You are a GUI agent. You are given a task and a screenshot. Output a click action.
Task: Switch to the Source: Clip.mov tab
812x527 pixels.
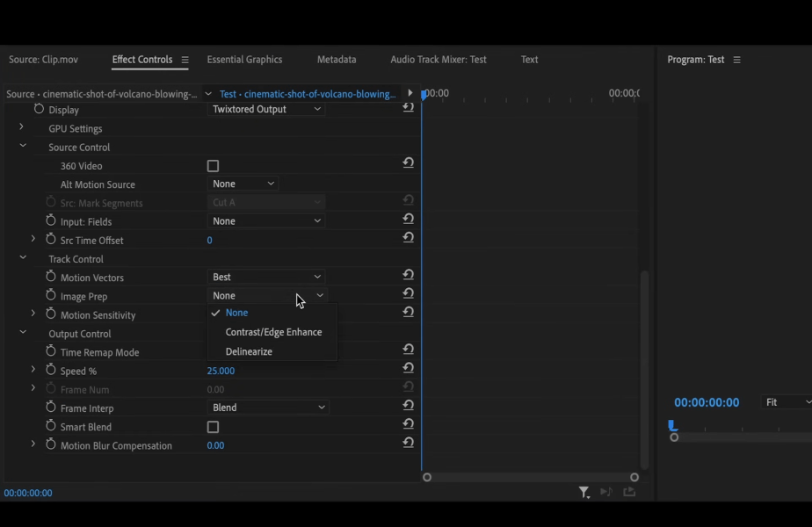click(44, 60)
